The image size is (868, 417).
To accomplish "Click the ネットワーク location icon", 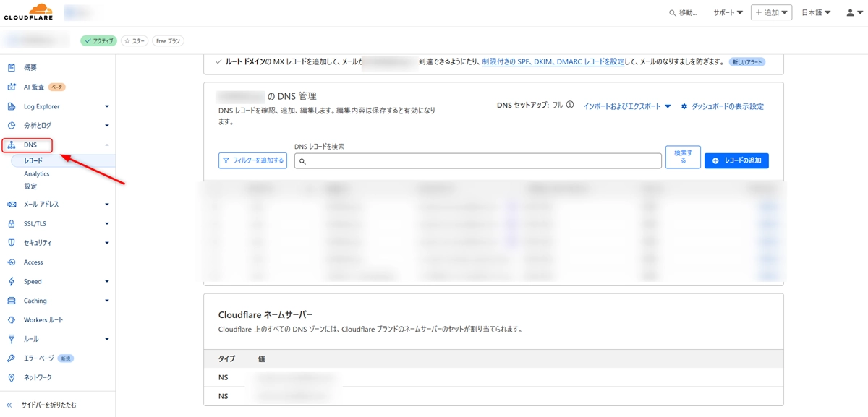I will pos(11,378).
